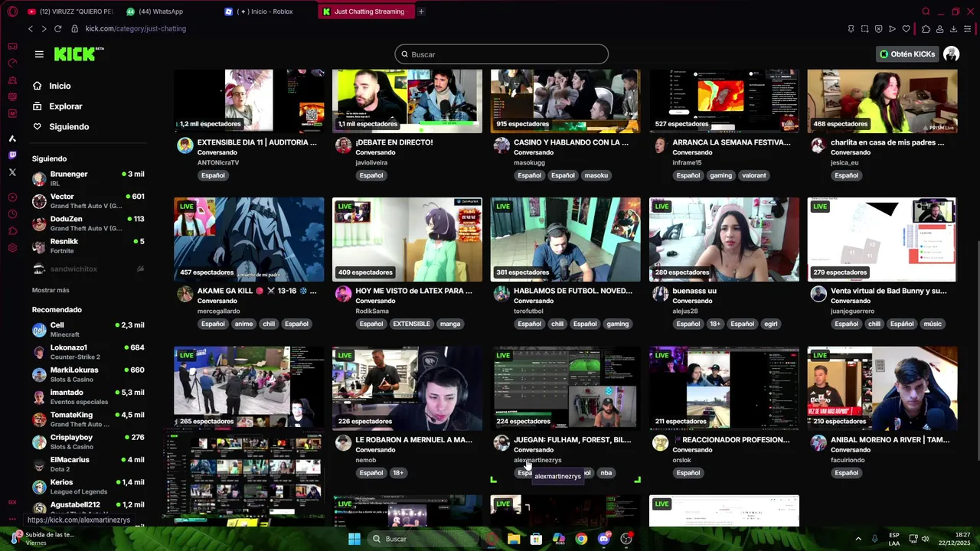Viewport: 980px width, 551px height.
Task: Open sidebar settings gear icon
Action: coord(12,248)
